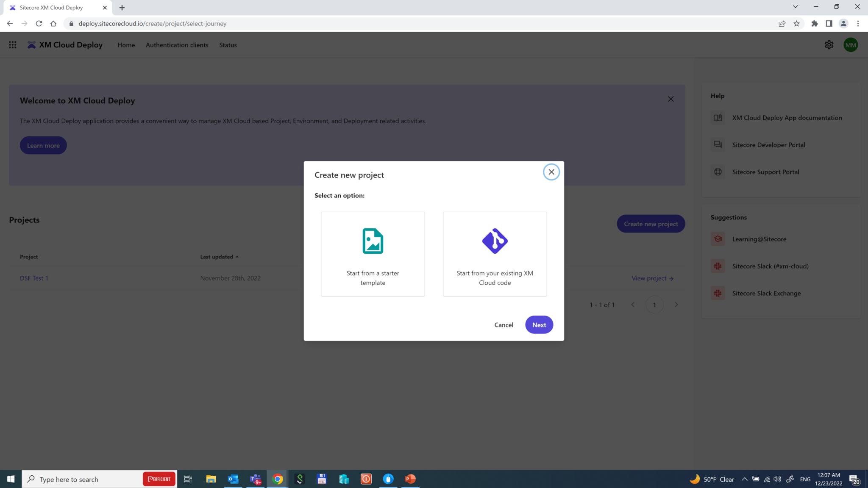Toggle the Last updated sort order
The height and width of the screenshot is (488, 868).
(219, 256)
